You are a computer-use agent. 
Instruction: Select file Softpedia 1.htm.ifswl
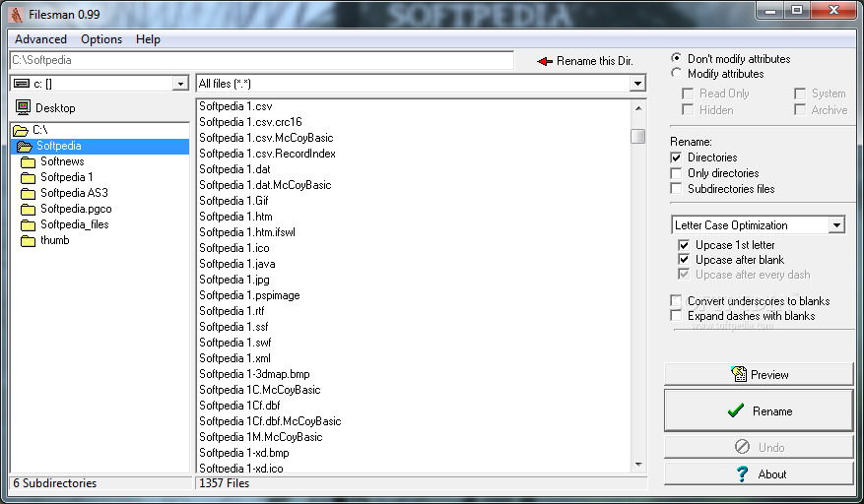tap(247, 232)
